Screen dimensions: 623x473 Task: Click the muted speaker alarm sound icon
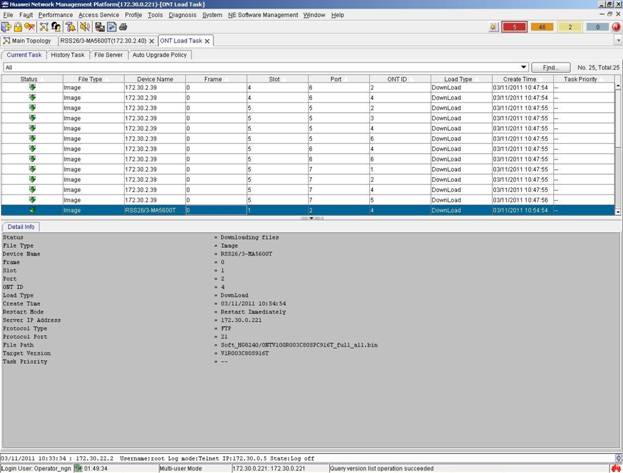click(84, 27)
